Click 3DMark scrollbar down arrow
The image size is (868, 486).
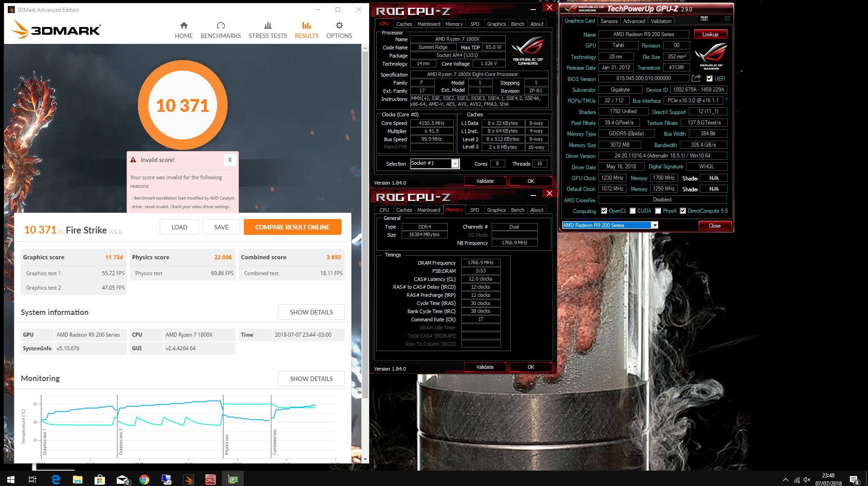[x=365, y=459]
